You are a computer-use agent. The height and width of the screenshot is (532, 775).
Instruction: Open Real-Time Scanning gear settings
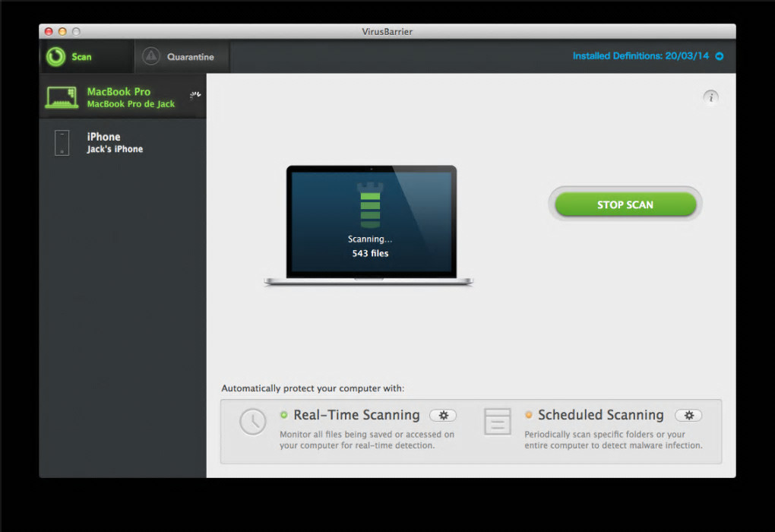(x=443, y=415)
